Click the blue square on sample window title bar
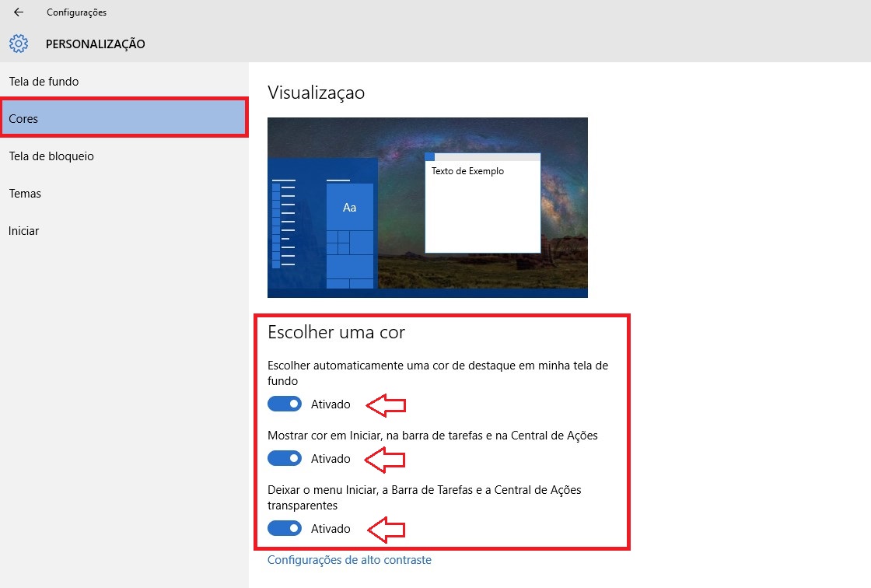 (430, 157)
